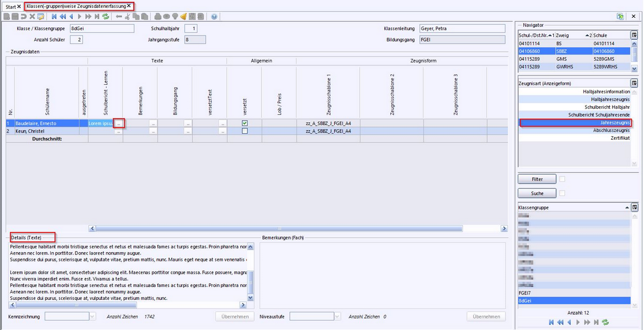Screen dimensions: 644x330
Task: Jump to first record in main toolbar
Action: pyautogui.click(x=54, y=17)
